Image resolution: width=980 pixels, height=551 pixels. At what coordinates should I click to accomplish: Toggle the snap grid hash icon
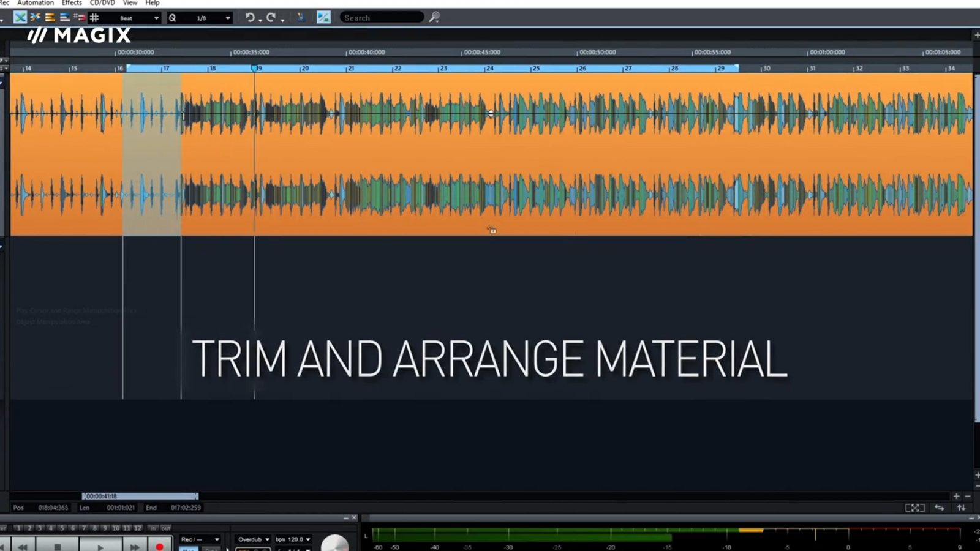[94, 18]
